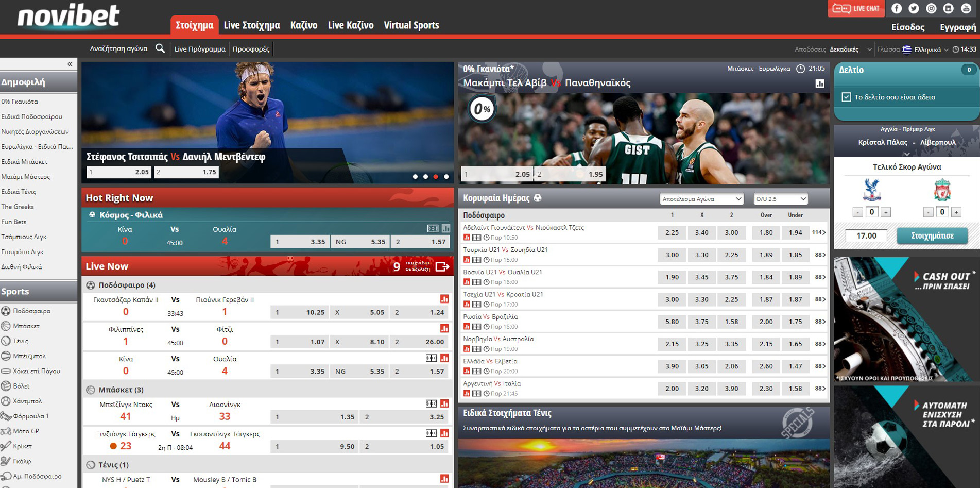Open the Αποτέλεσμα Αγώνα market dropdown
980x488 pixels.
click(701, 199)
